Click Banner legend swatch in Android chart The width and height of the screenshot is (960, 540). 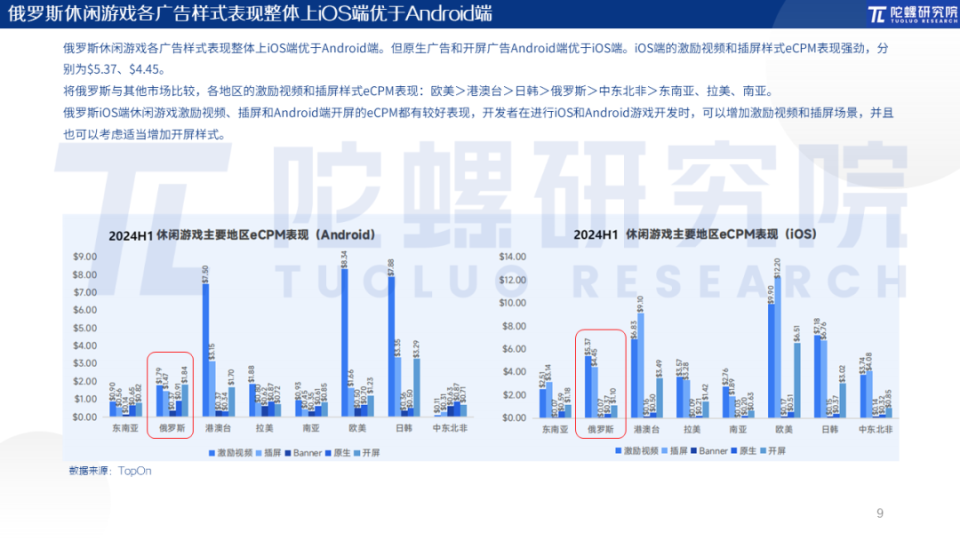[x=288, y=453]
